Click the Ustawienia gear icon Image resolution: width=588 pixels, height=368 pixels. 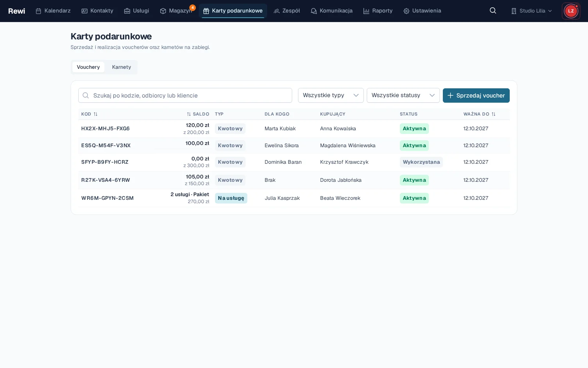pos(406,11)
